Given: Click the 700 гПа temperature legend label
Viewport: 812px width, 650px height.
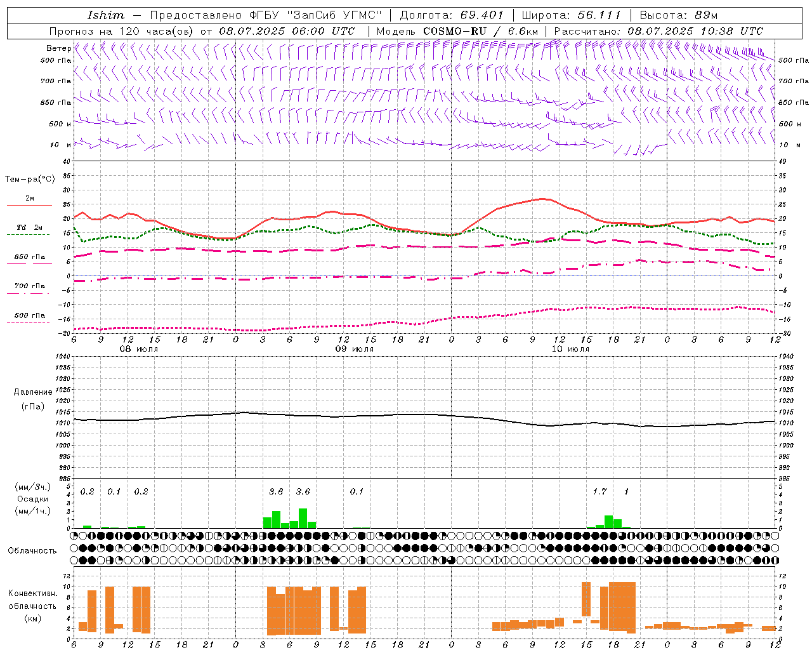Looking at the screenshot, I should pos(30,286).
